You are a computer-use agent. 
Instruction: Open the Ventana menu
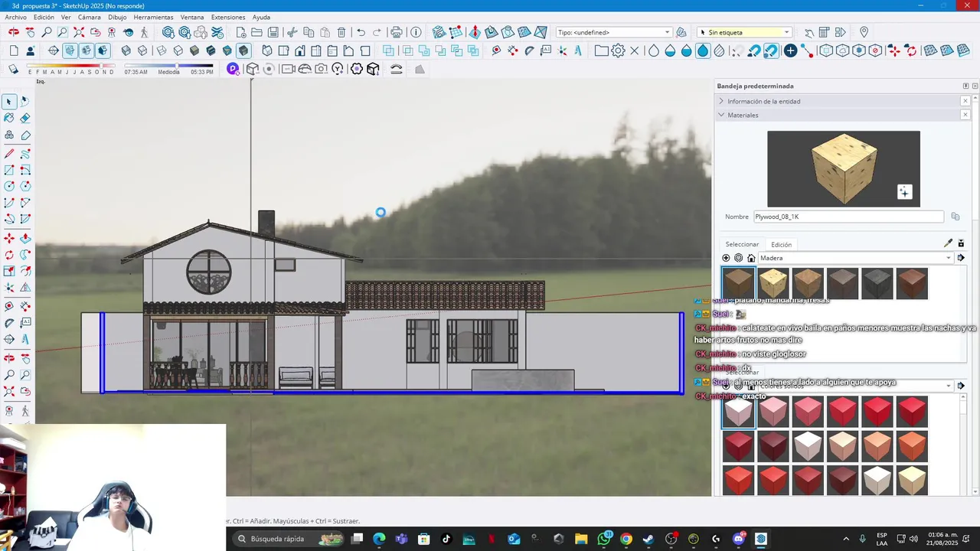tap(192, 17)
